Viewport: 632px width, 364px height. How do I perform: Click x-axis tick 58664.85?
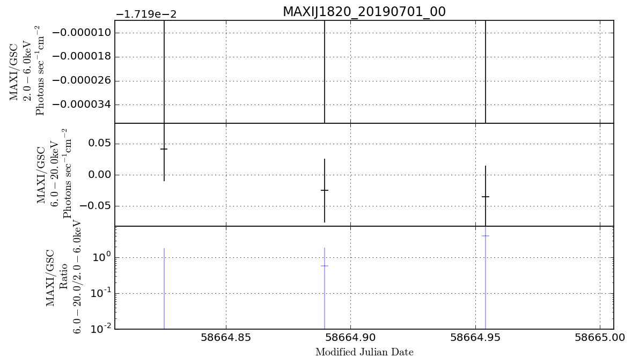pyautogui.click(x=226, y=337)
